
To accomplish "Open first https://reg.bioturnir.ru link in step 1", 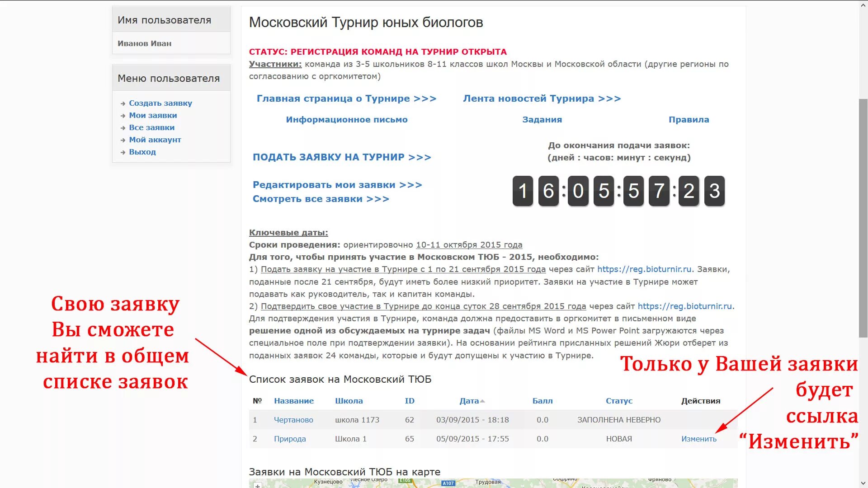I will [x=644, y=269].
